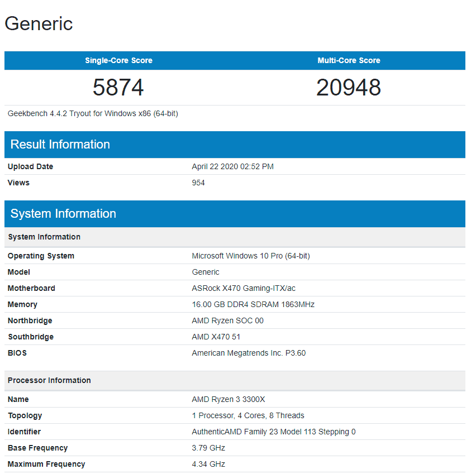
Task: Click the Topology label
Action: point(25,416)
